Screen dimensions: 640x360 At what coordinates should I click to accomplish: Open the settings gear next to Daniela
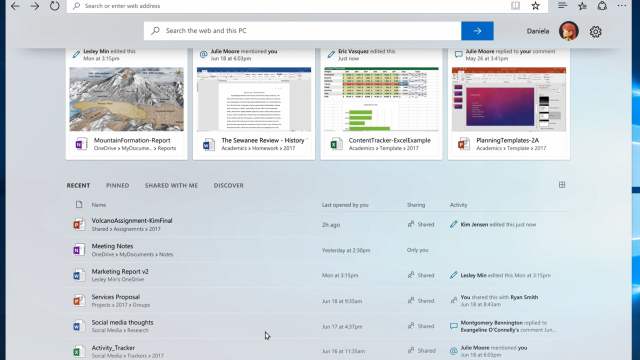tap(596, 31)
